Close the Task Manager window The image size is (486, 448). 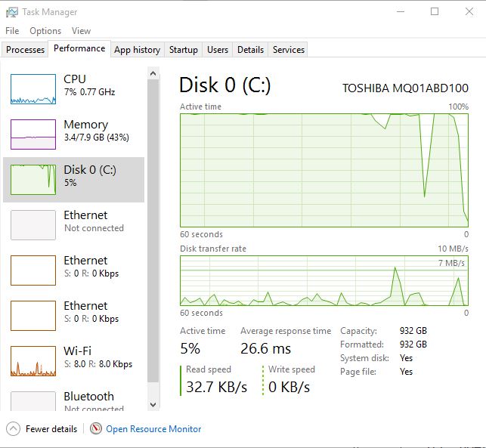[469, 12]
